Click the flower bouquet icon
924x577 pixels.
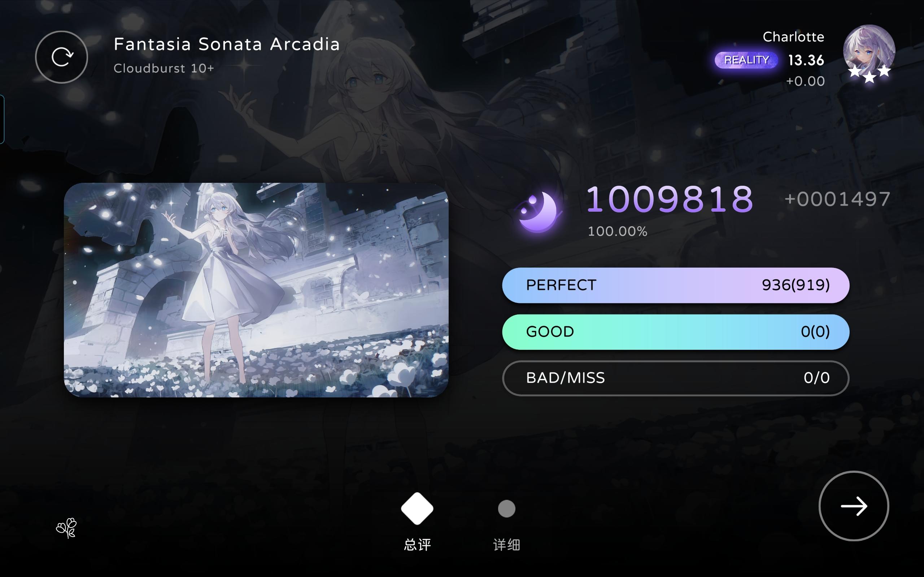[x=67, y=528]
